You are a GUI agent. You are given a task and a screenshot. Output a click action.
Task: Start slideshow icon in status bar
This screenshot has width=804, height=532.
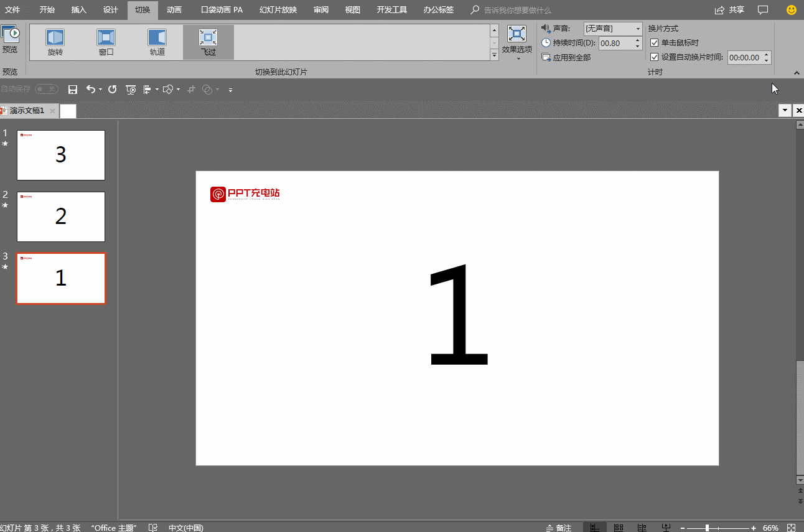tap(666, 528)
